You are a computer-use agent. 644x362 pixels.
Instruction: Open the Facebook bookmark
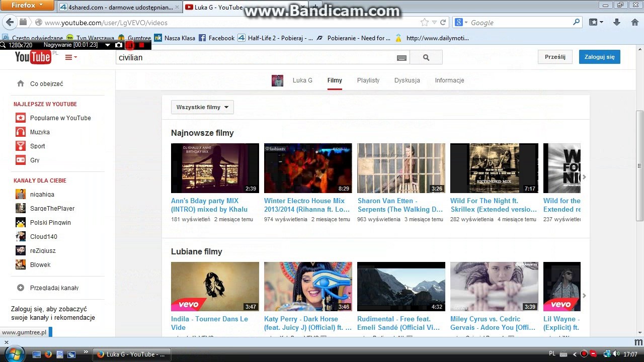[x=217, y=38]
